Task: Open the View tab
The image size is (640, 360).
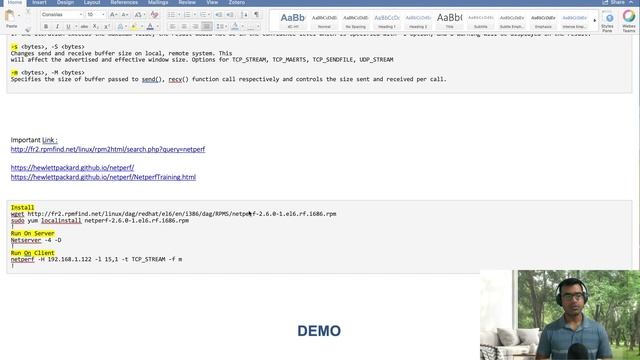Action: point(212,2)
